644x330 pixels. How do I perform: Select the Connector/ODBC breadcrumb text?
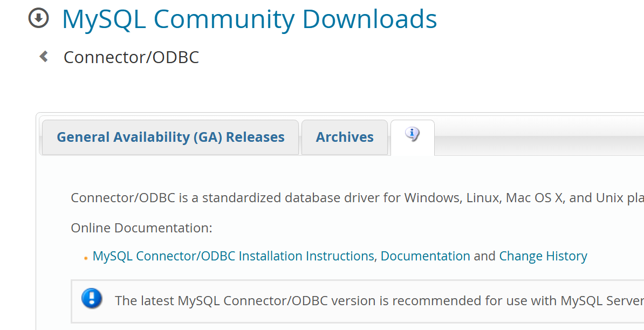tap(131, 56)
